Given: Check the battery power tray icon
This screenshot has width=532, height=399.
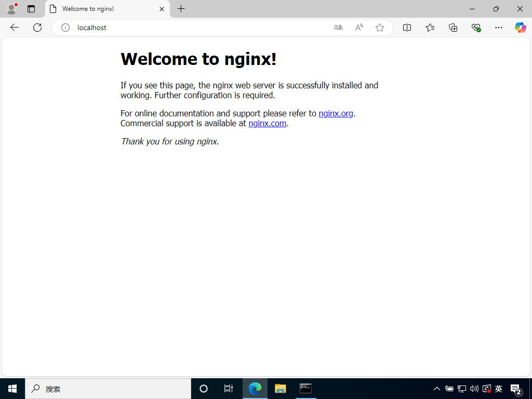Looking at the screenshot, I should [449, 389].
